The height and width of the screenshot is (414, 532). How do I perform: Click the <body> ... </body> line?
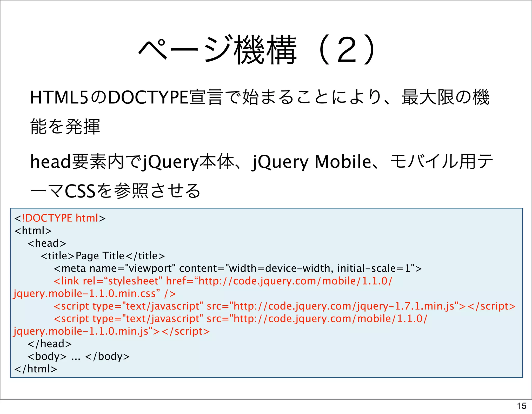point(79,357)
